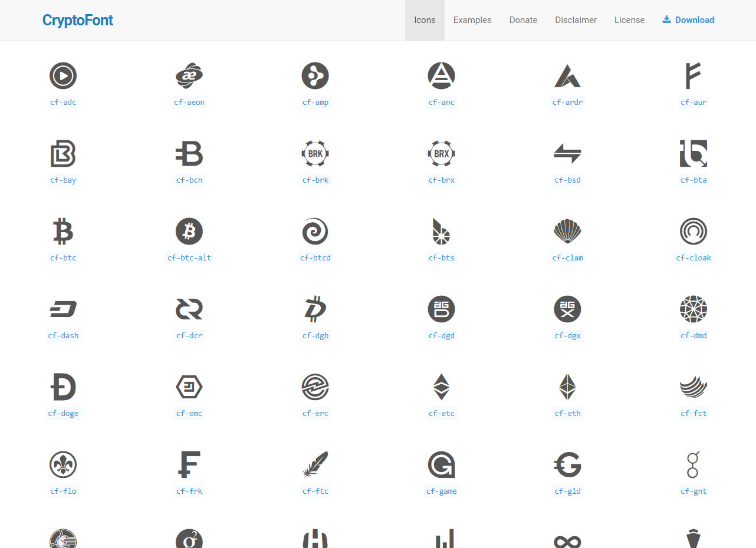Click the cf-eth Ethereum icon
This screenshot has width=756, height=548.
click(567, 387)
